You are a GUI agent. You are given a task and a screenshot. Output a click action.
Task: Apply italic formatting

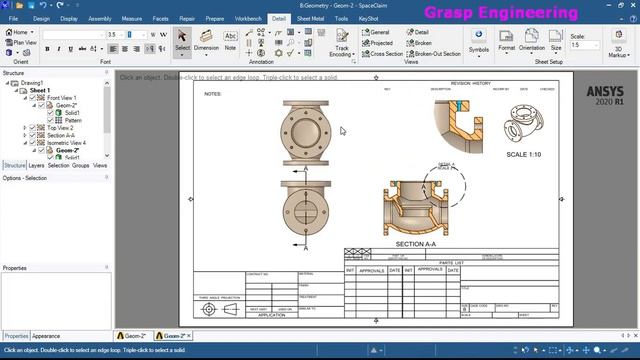pyautogui.click(x=59, y=49)
